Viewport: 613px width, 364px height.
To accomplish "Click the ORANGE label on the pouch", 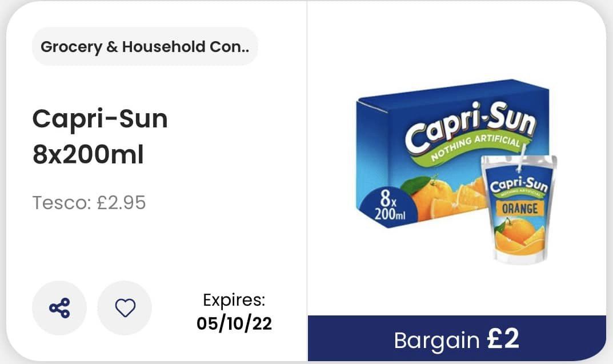I will (x=519, y=208).
